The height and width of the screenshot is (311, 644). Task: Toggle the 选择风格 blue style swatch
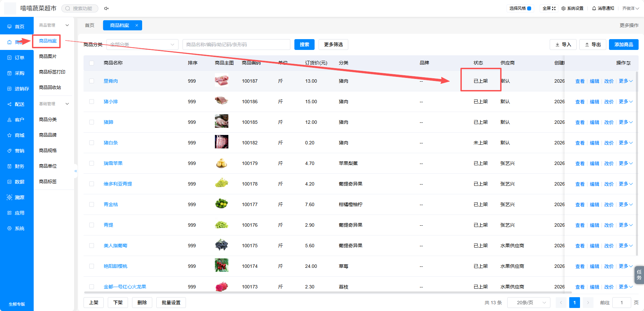(x=529, y=8)
